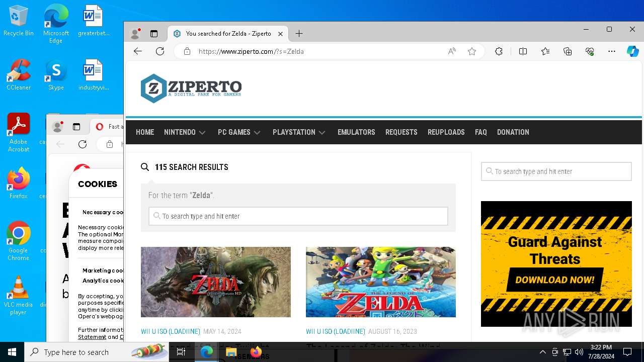Focus the sidebar search field
This screenshot has height=362, width=644.
[556, 171]
